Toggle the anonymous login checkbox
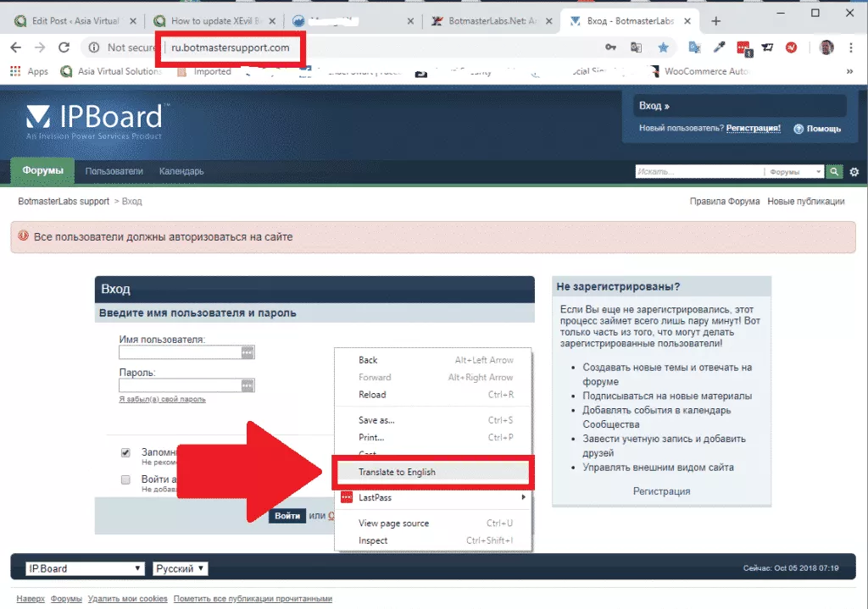The height and width of the screenshot is (609, 868). tap(125, 479)
